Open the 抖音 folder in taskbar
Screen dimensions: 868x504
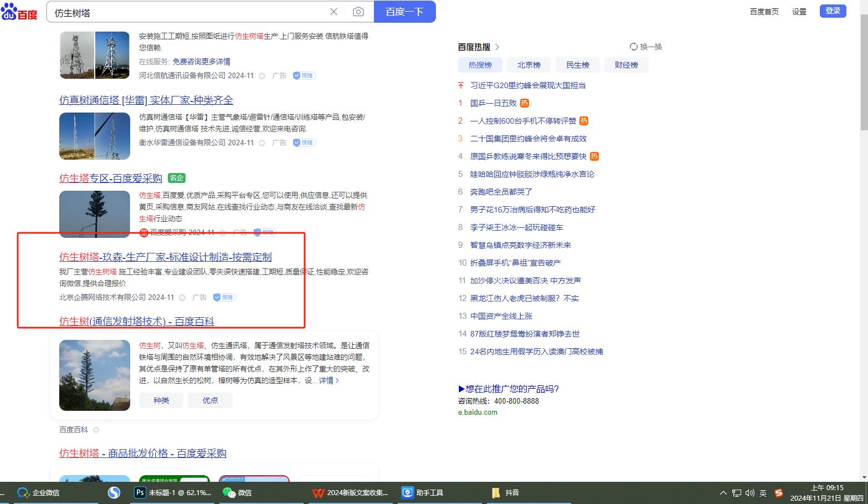coord(505,492)
